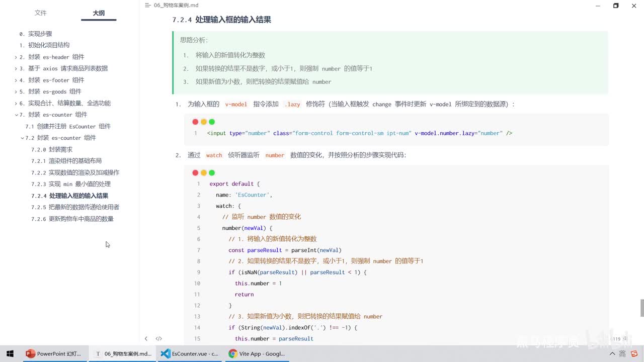Screen dimensions: 644x362
Task: Expand outline item 5. 封装 es-goods 组件
Action: (x=16, y=92)
